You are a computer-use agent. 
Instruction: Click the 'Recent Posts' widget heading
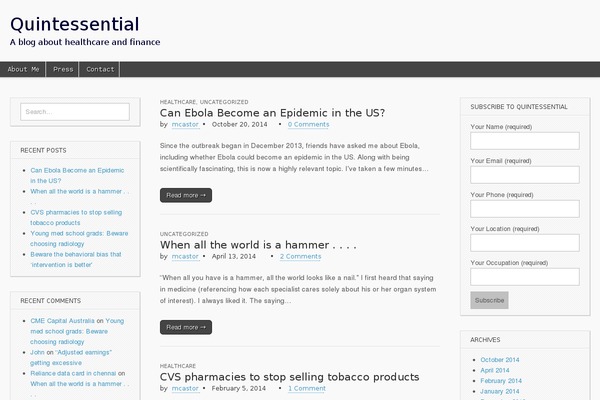[x=43, y=150]
